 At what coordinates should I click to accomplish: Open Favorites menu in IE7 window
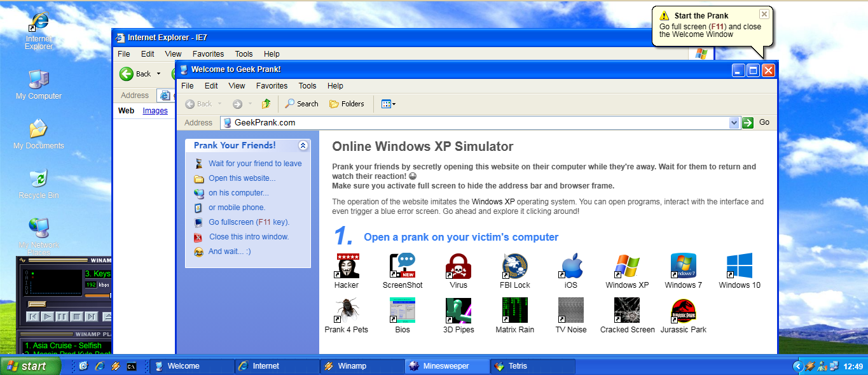(x=208, y=54)
